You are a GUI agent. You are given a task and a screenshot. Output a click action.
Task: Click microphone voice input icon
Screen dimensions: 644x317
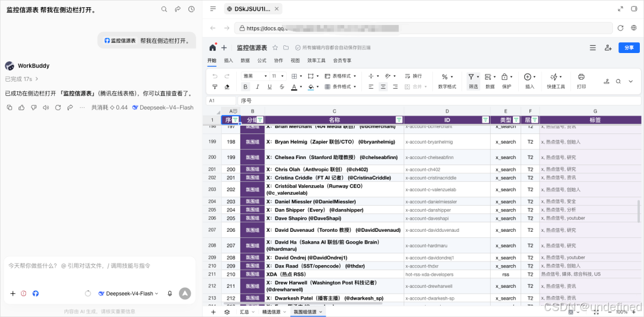pos(169,294)
